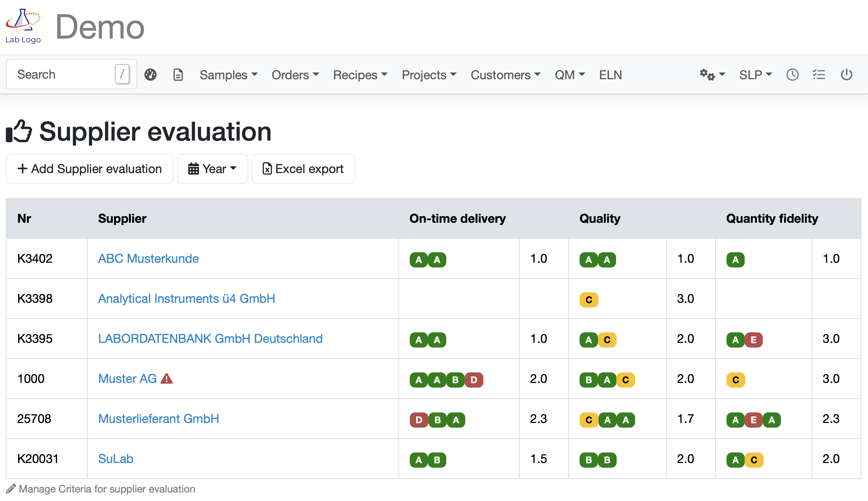Click the Muster AG warning triangle
868x501 pixels.
click(167, 379)
